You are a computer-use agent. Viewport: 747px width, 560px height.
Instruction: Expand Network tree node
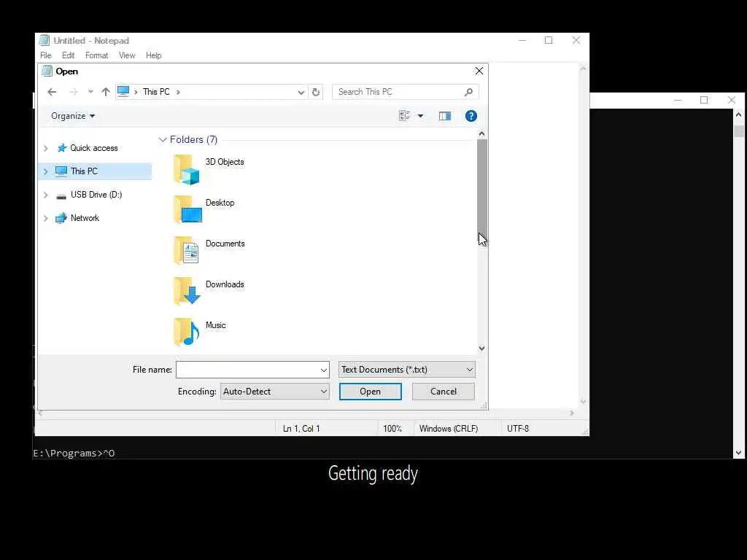(x=46, y=218)
